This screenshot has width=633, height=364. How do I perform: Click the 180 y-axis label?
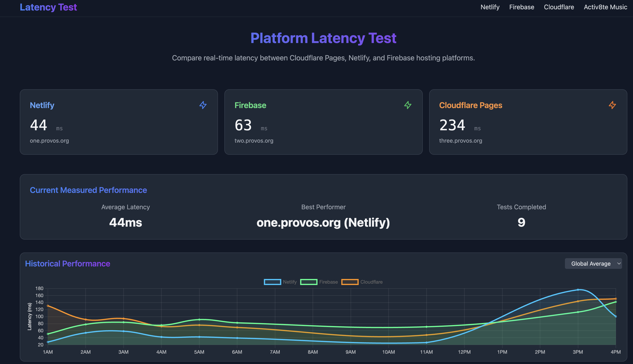(x=39, y=288)
